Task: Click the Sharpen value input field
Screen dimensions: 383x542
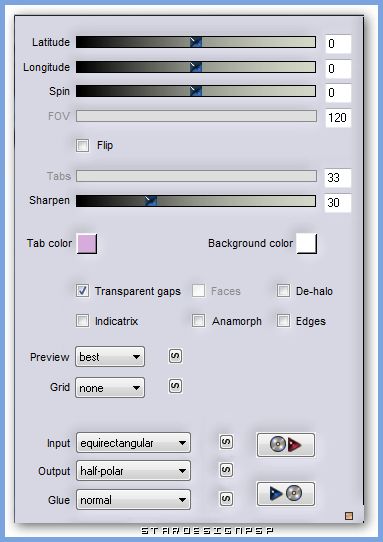Action: point(338,203)
